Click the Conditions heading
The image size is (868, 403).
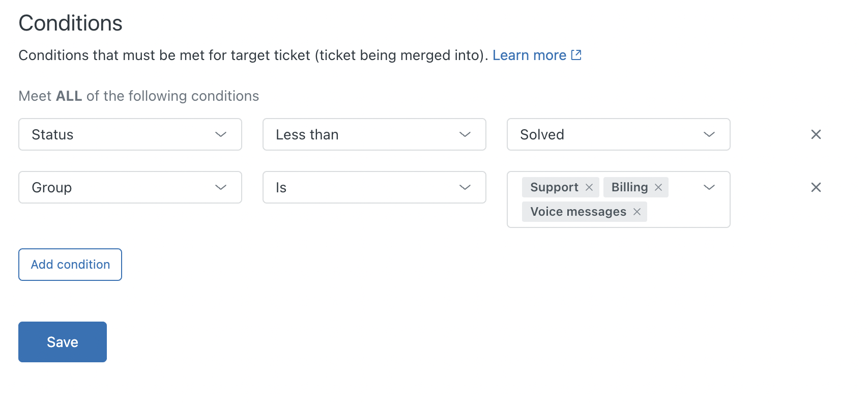pos(70,23)
